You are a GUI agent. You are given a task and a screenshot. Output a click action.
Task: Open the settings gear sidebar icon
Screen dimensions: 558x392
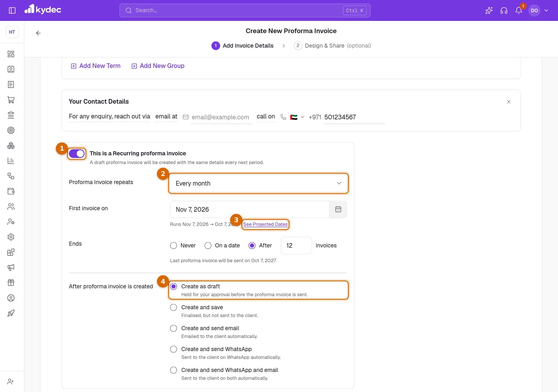coord(11,237)
